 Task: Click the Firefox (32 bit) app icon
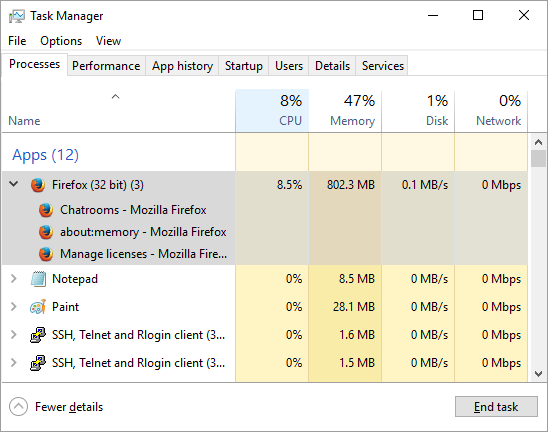click(38, 185)
